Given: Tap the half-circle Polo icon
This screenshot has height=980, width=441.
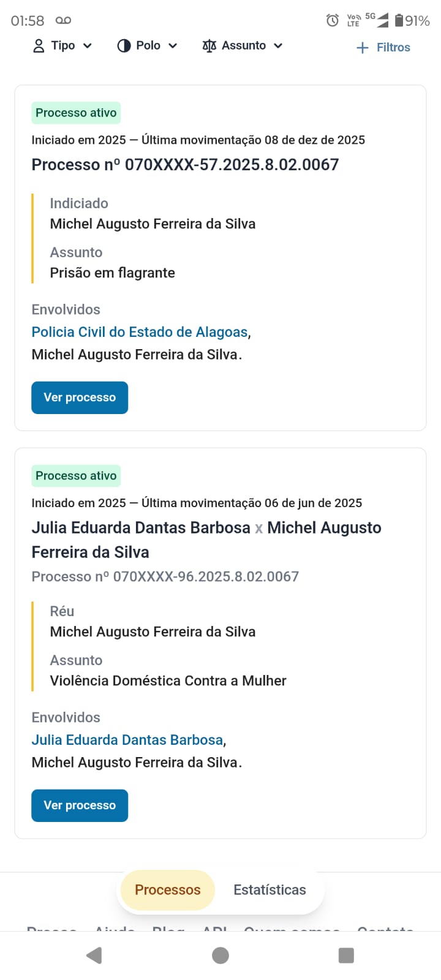Looking at the screenshot, I should [x=124, y=46].
